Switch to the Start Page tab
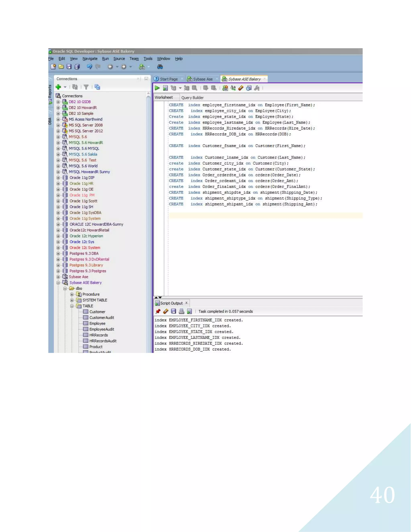 click(169, 79)
